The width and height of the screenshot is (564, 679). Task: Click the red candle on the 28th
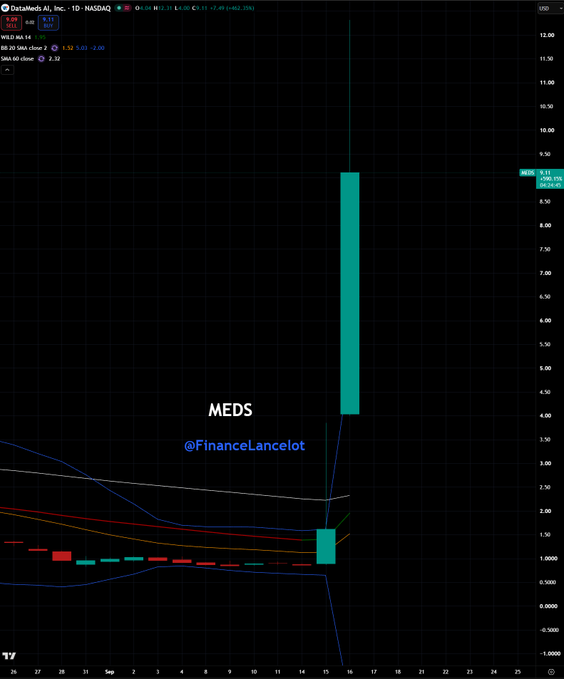62,556
